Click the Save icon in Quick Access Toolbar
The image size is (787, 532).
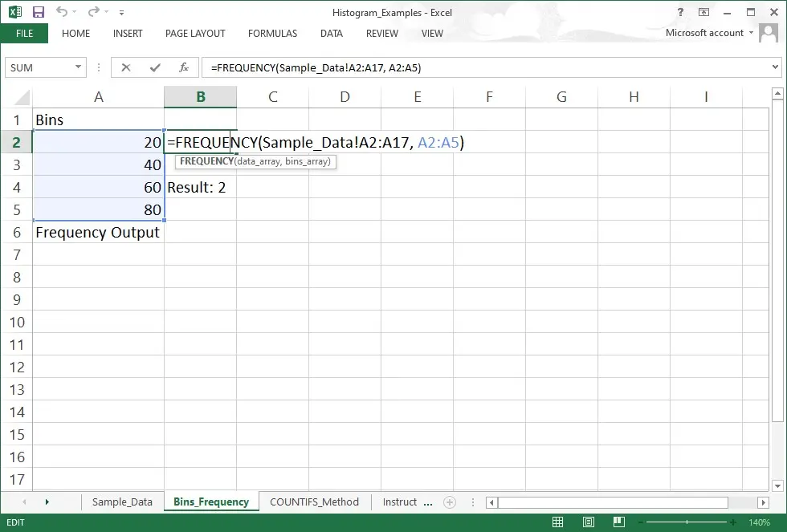tap(39, 12)
